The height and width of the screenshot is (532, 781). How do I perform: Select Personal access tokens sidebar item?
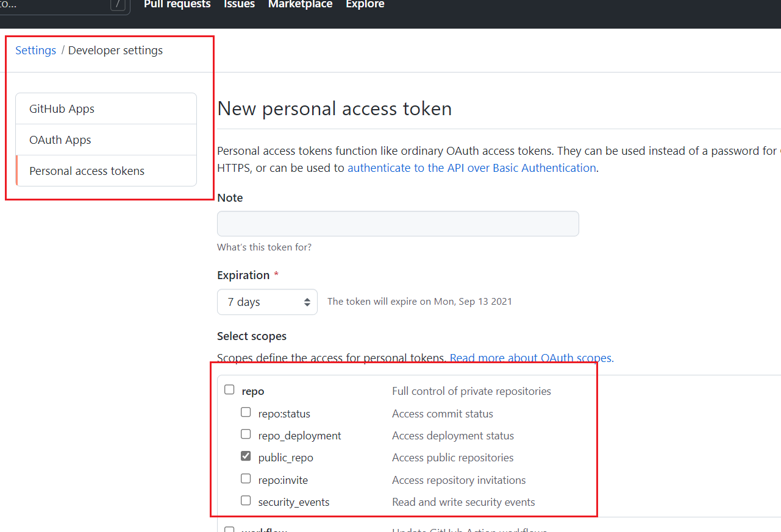point(87,171)
